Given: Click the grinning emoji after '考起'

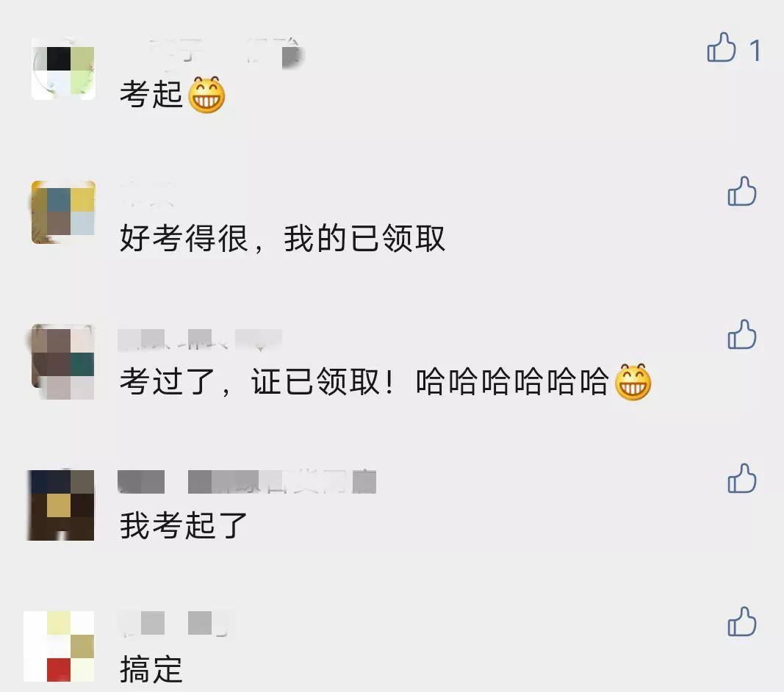Looking at the screenshot, I should coord(206,95).
